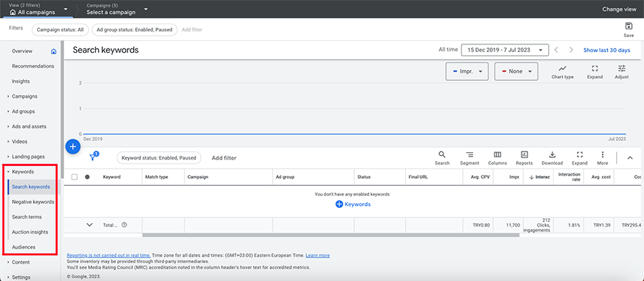The width and height of the screenshot is (644, 281).
Task: Click Add filter above table
Action: click(224, 158)
